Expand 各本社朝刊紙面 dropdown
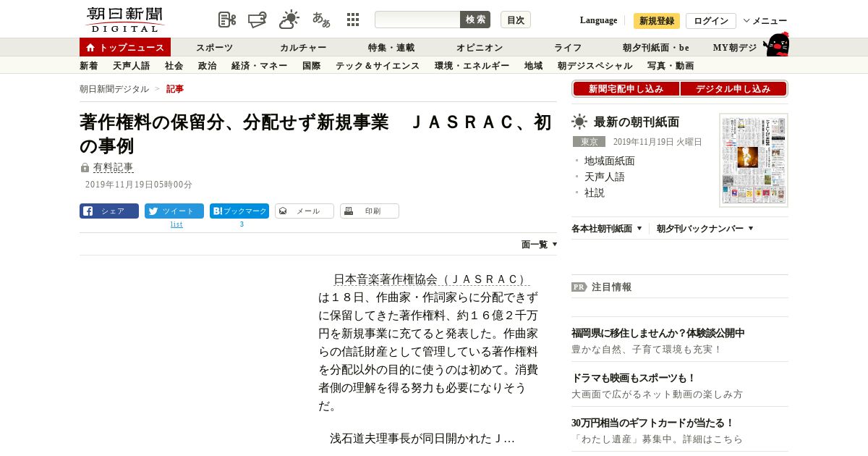This screenshot has height=456, width=868. tap(607, 229)
